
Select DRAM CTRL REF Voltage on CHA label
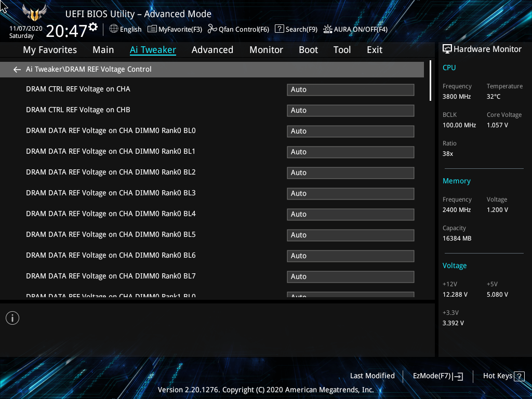(x=78, y=89)
